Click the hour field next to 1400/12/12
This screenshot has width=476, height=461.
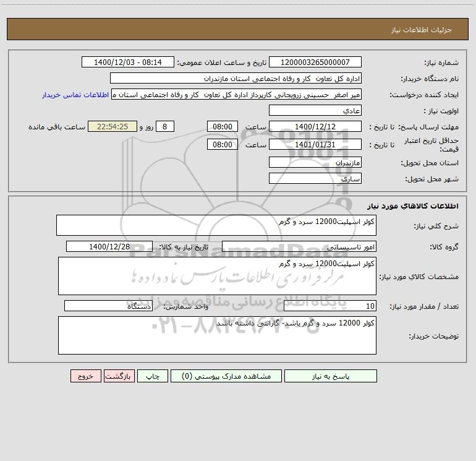coord(222,126)
